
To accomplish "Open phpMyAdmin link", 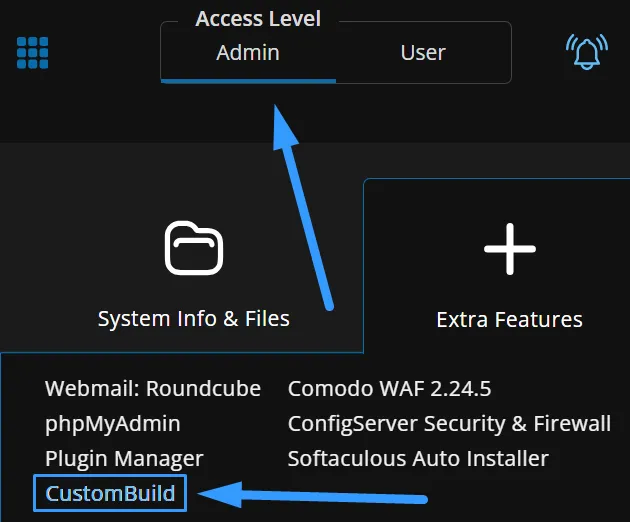I will [x=113, y=424].
